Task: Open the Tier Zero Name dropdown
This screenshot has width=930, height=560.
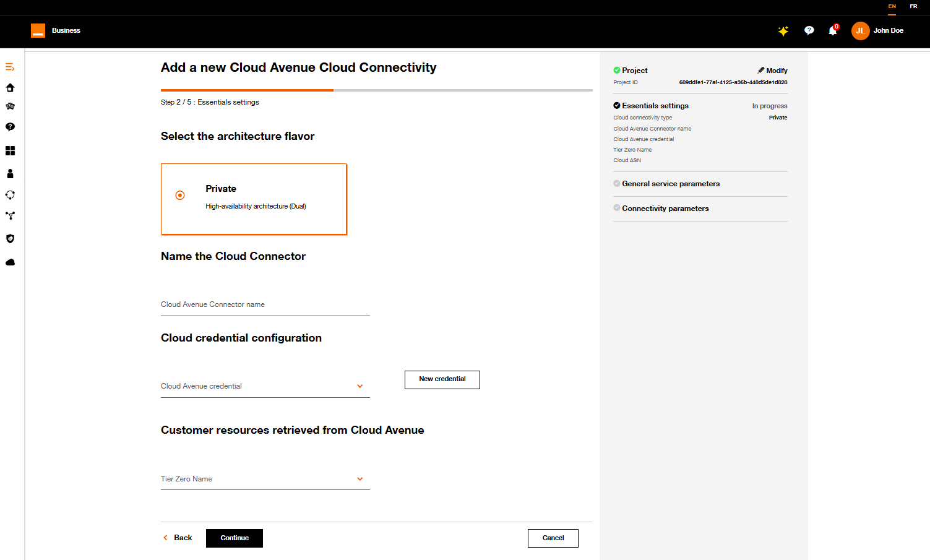Action: 265,479
